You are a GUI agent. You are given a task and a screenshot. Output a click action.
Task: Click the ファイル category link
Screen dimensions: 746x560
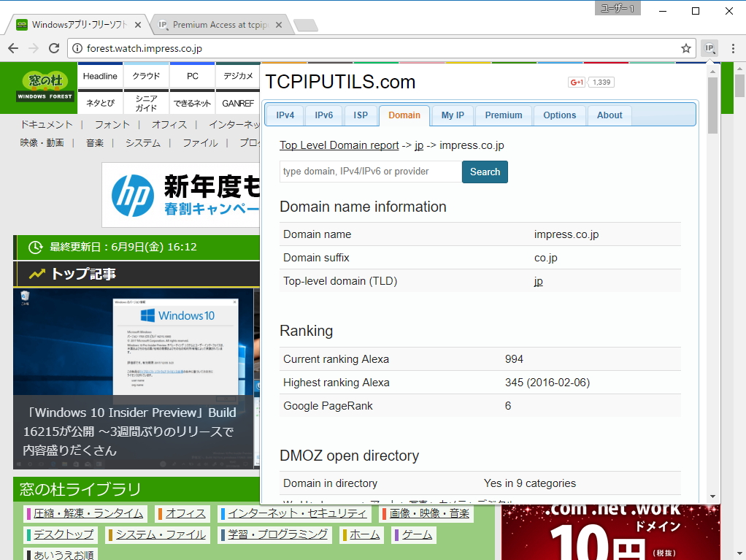pyautogui.click(x=200, y=142)
